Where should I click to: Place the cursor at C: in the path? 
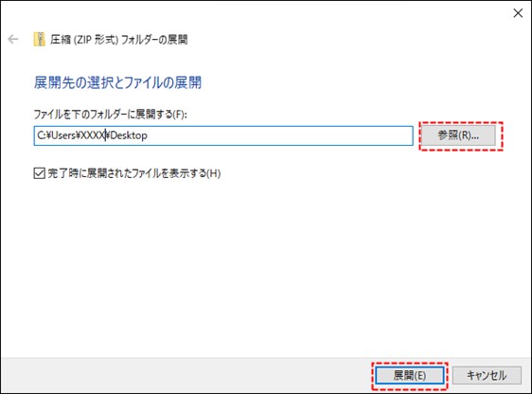coord(41,135)
